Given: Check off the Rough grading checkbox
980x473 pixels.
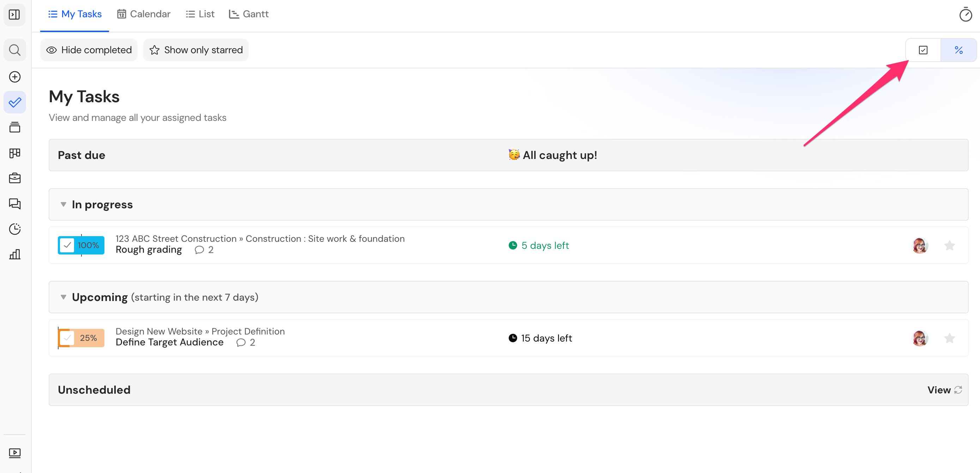Looking at the screenshot, I should (x=67, y=245).
